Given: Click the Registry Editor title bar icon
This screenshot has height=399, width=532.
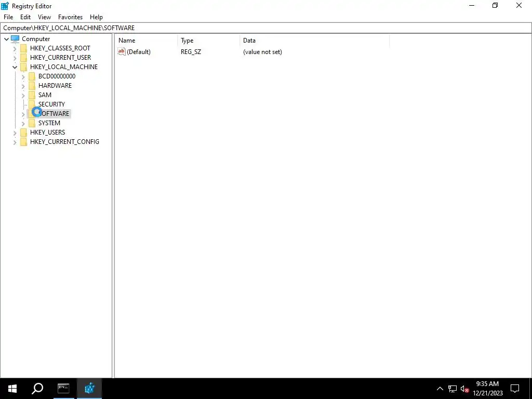Looking at the screenshot, I should pyautogui.click(x=5, y=6).
